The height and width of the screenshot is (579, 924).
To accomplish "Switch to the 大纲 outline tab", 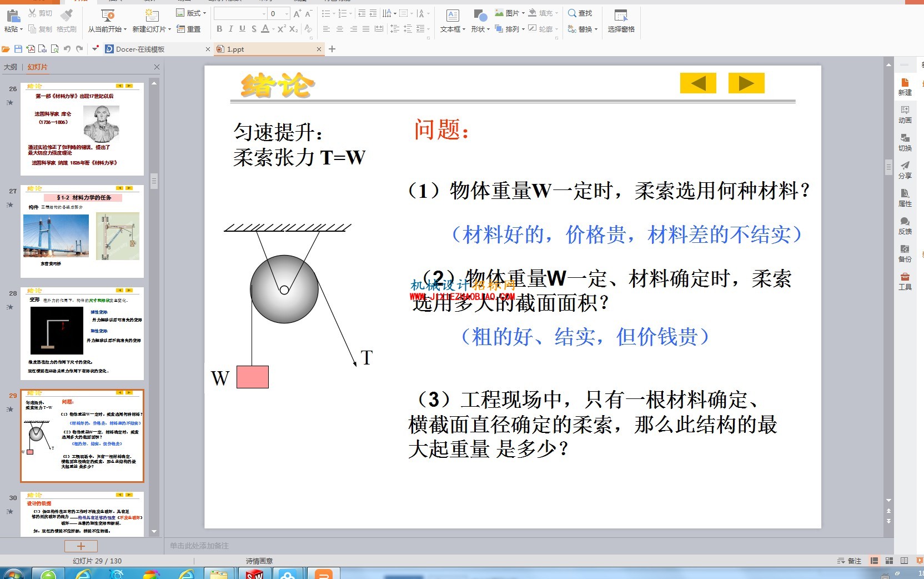I will tap(11, 67).
